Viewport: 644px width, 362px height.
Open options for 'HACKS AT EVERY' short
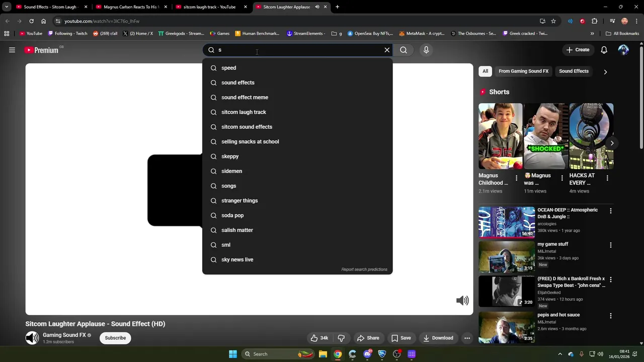coord(607,178)
